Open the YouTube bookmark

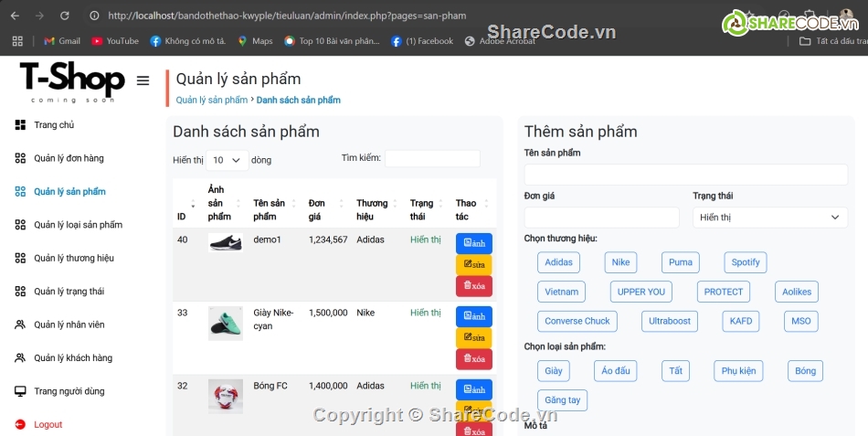pyautogui.click(x=115, y=41)
